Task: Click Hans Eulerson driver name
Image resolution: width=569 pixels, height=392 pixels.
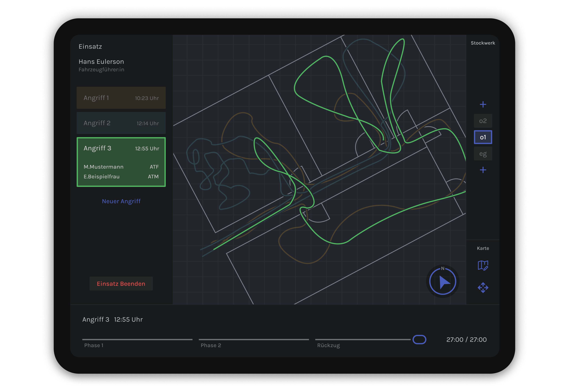Action: tap(101, 62)
